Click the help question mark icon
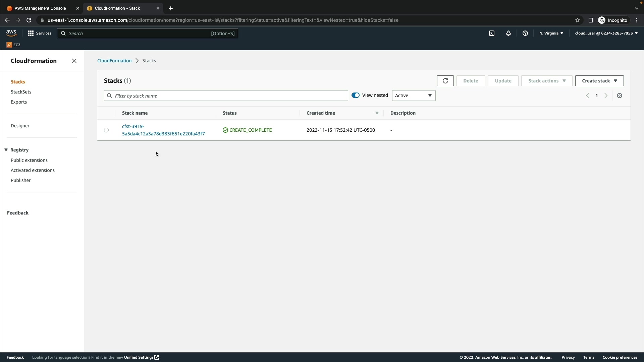This screenshot has width=644, height=362. click(x=525, y=33)
